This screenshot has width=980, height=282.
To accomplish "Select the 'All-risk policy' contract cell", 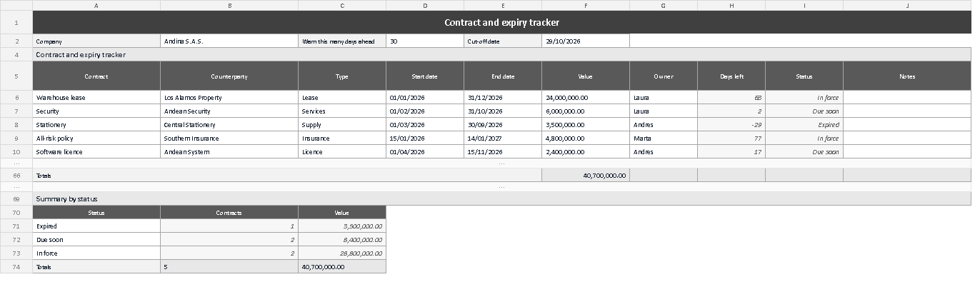I will click(x=96, y=138).
